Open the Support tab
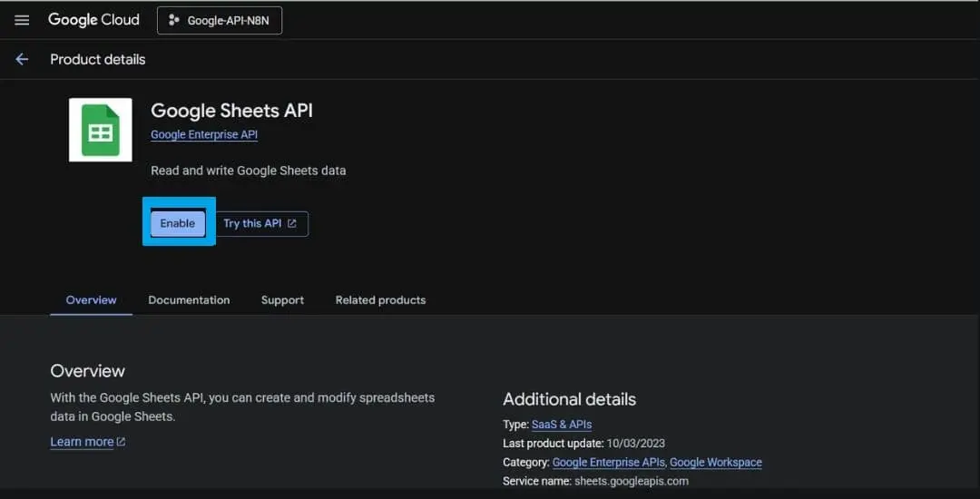Image resolution: width=980 pixels, height=499 pixels. click(x=282, y=300)
